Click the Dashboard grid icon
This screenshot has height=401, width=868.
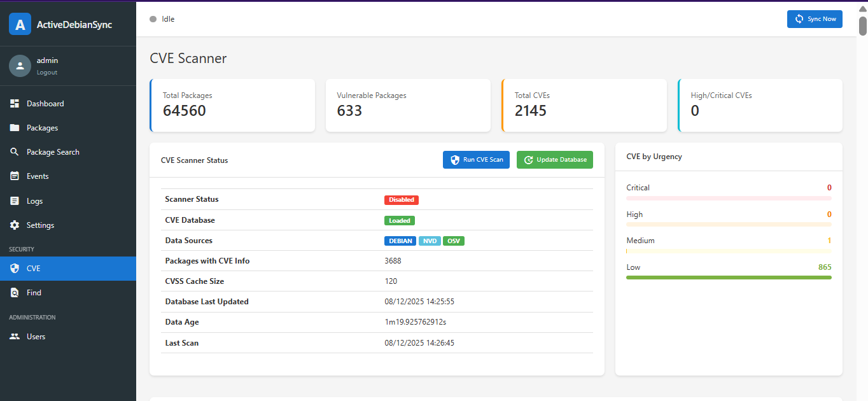point(15,104)
